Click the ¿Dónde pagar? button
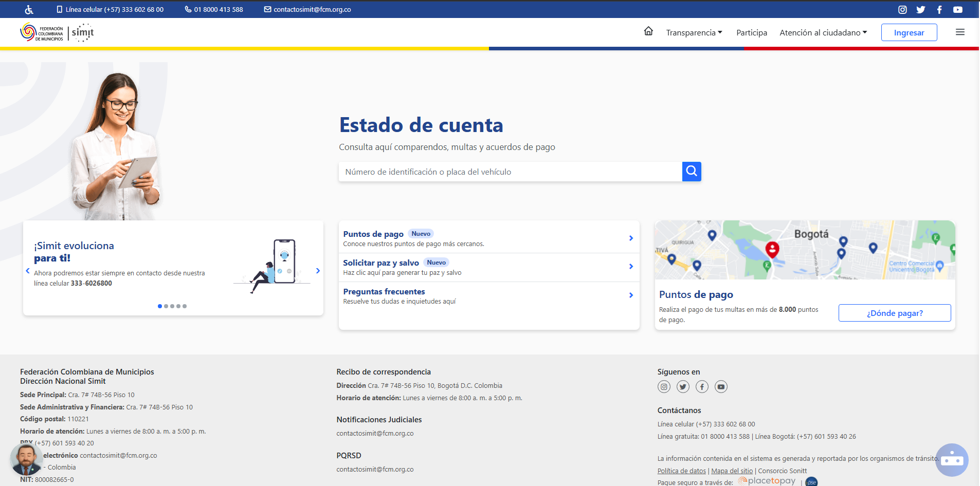Screen dimensions: 980x486 pos(894,313)
